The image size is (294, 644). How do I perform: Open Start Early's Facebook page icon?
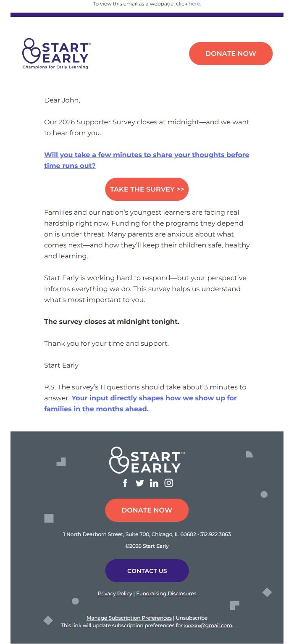(x=125, y=483)
